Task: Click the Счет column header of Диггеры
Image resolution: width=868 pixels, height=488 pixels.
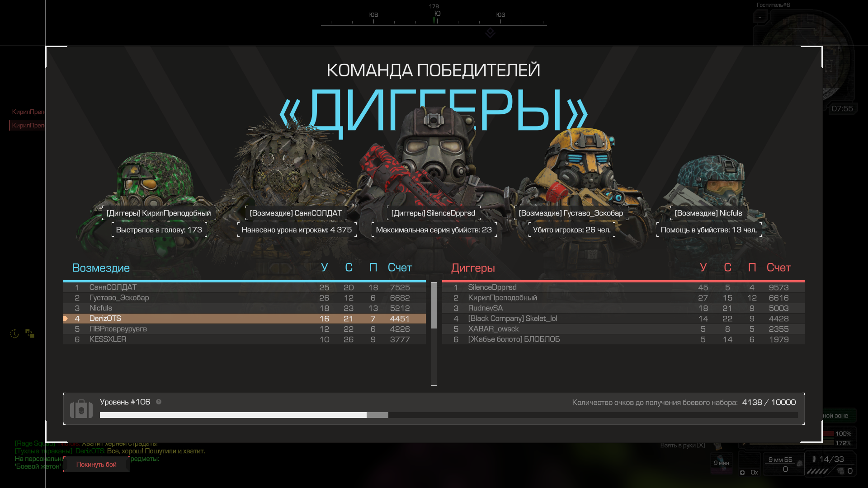Action: click(x=778, y=267)
